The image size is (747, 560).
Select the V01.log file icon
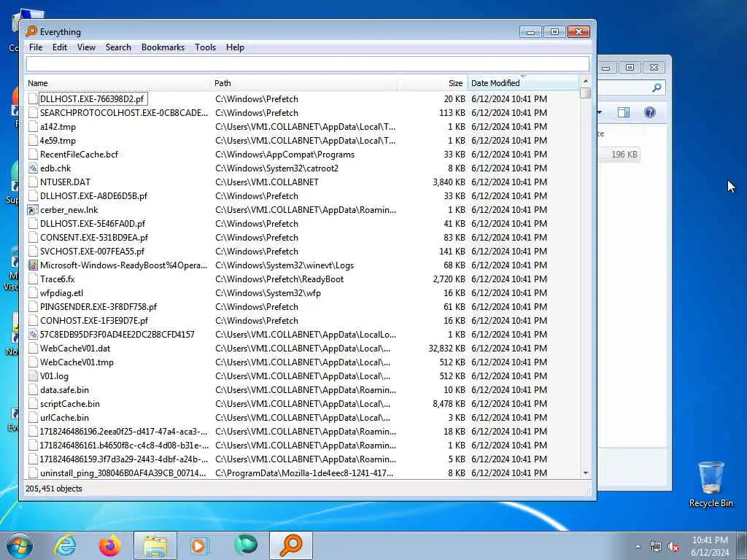click(x=33, y=376)
